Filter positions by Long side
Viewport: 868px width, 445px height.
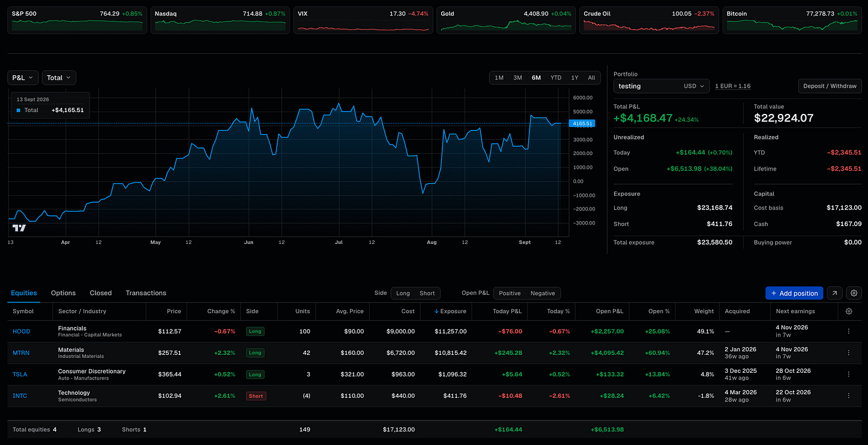[403, 293]
